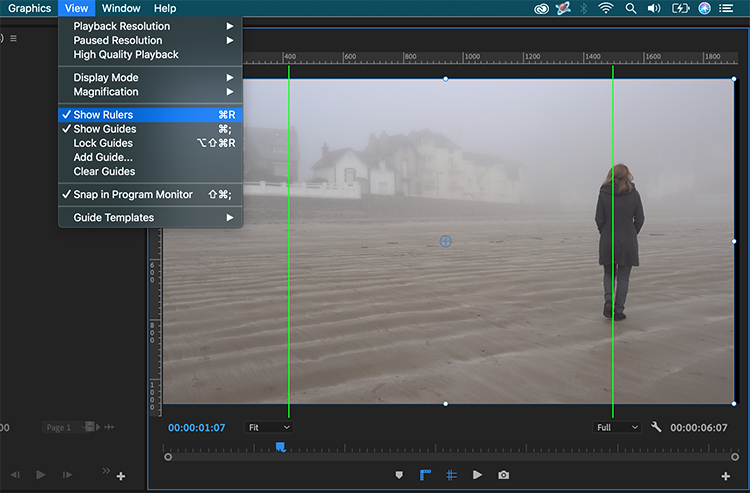Toggle the rulers button in the monitor toolbar
Image resolution: width=750 pixels, height=493 pixels.
tap(425, 475)
